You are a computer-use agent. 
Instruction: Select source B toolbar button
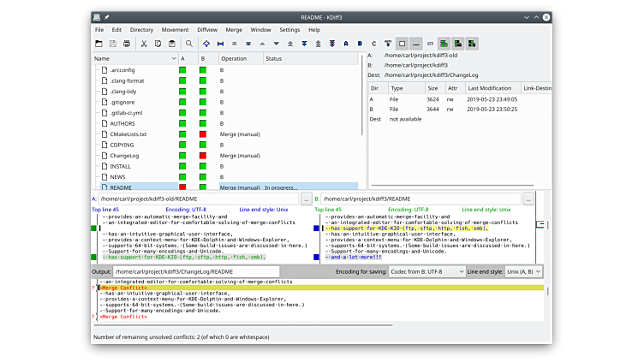click(x=361, y=43)
